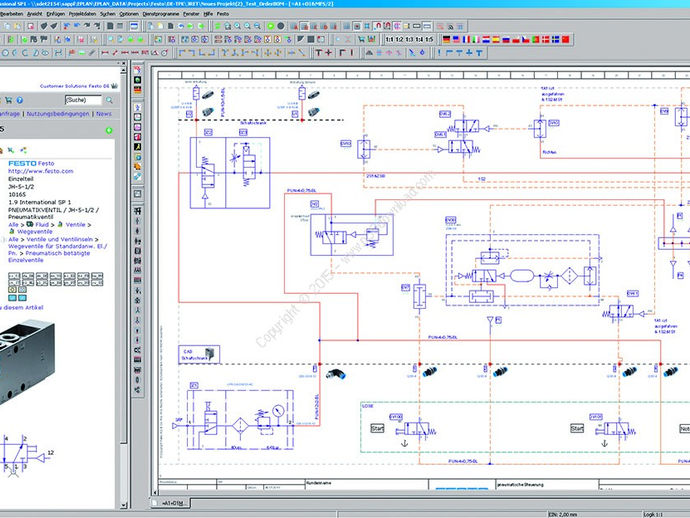This screenshot has height=518, width=690.
Task: Open the Einfügen menu
Action: click(55, 14)
